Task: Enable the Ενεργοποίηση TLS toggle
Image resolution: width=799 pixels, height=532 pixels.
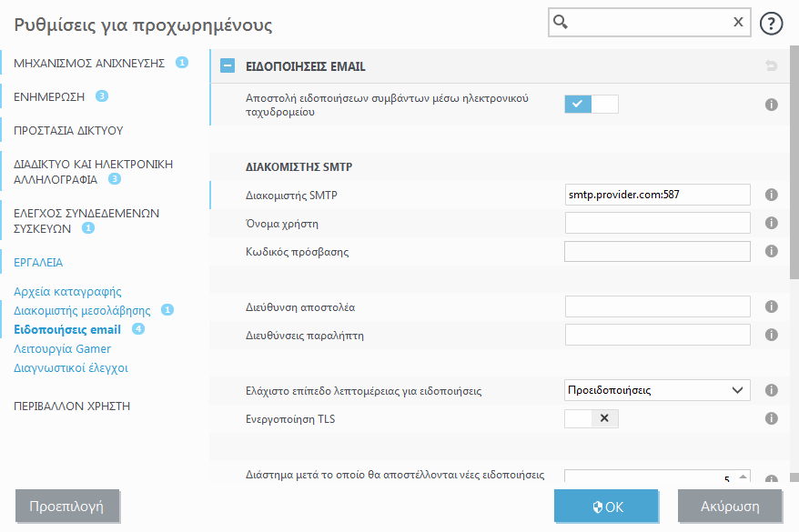Action: tap(591, 418)
